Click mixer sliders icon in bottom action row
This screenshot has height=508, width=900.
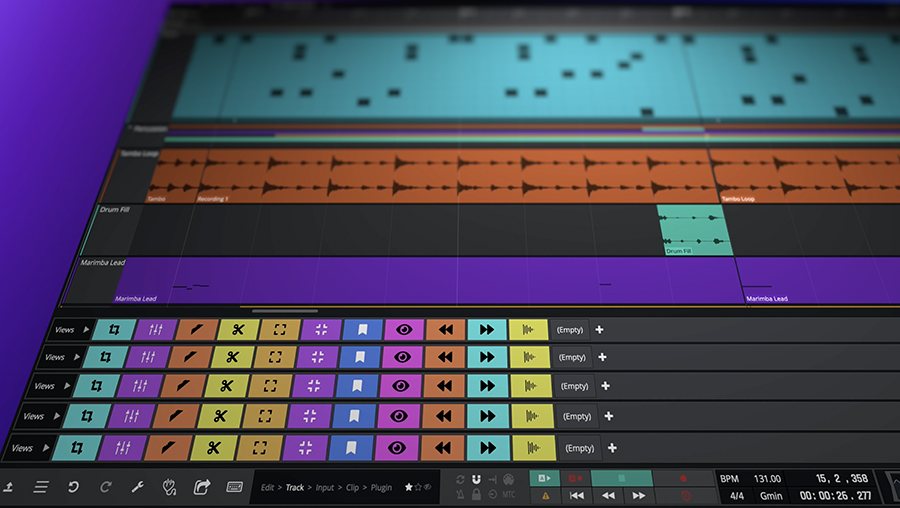tap(122, 448)
